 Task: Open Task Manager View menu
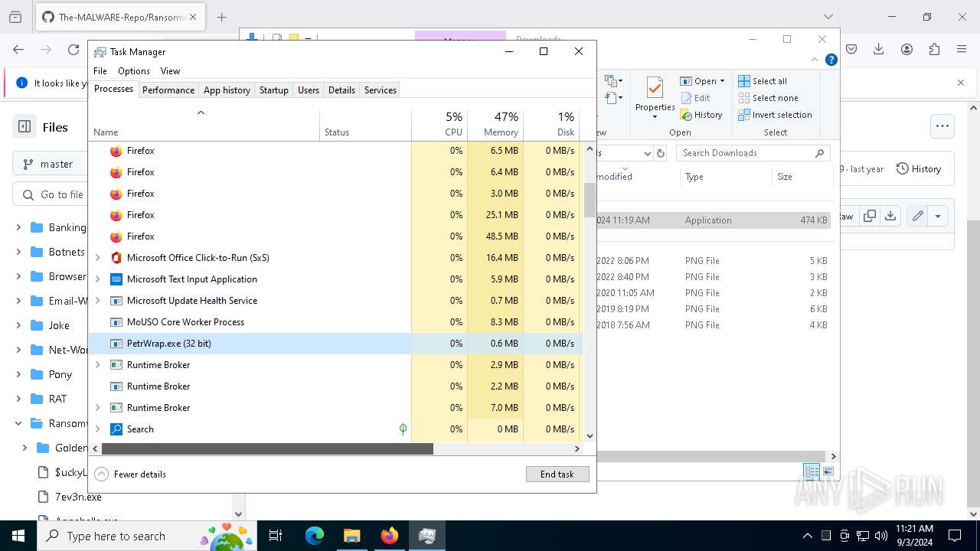click(170, 71)
